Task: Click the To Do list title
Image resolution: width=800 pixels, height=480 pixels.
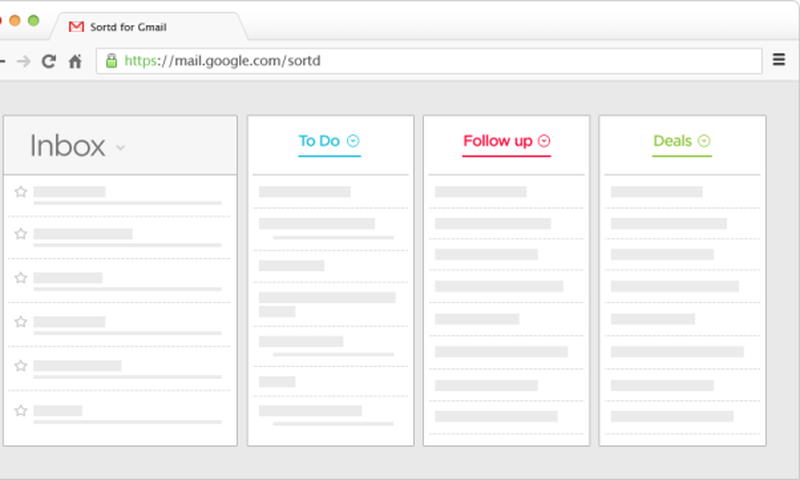Action: [319, 141]
